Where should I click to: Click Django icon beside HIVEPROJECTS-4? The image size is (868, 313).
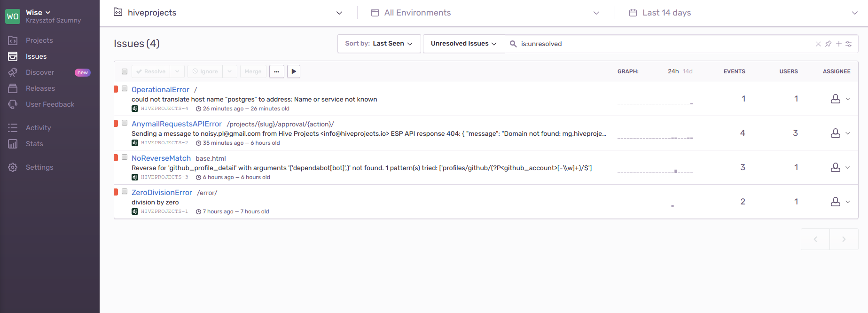pos(135,109)
